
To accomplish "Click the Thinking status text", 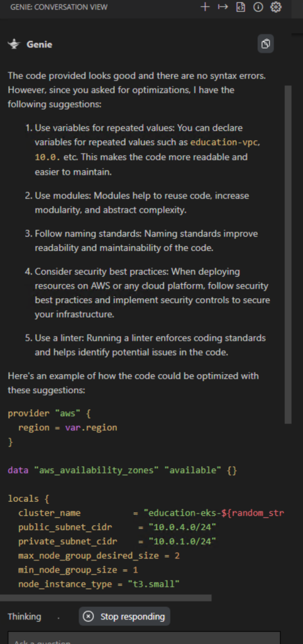I will [25, 616].
